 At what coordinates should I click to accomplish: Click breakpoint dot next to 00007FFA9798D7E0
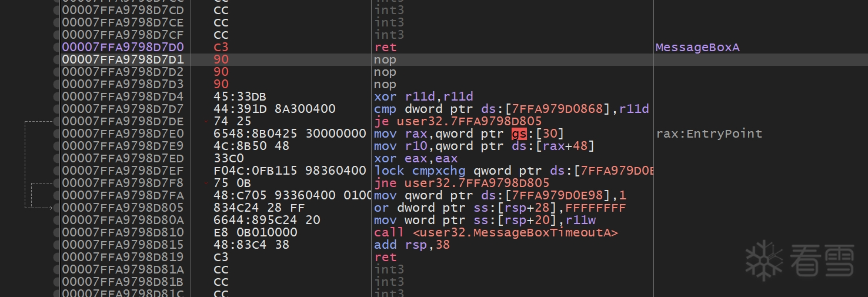[56, 134]
